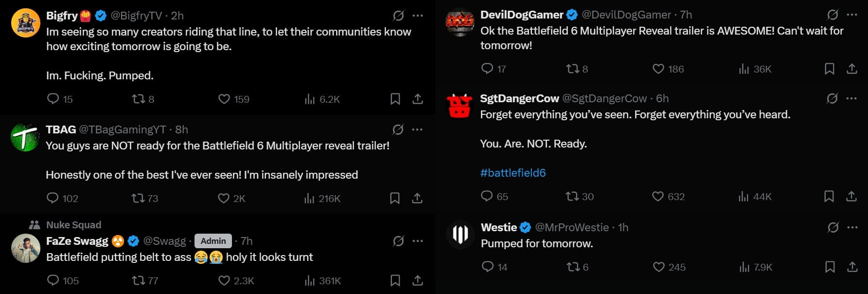Screen dimensions: 868x294
Task: Open more options on TBAG's tweet
Action: coord(417,129)
